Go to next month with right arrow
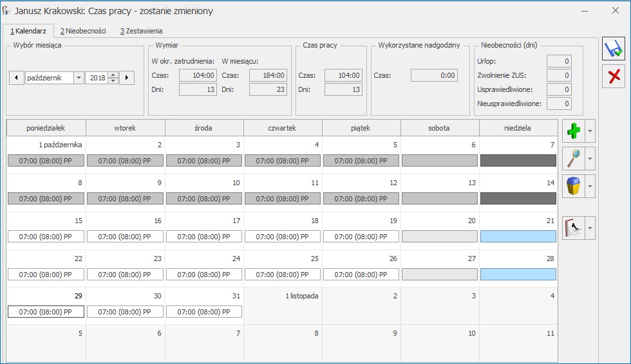 (127, 78)
